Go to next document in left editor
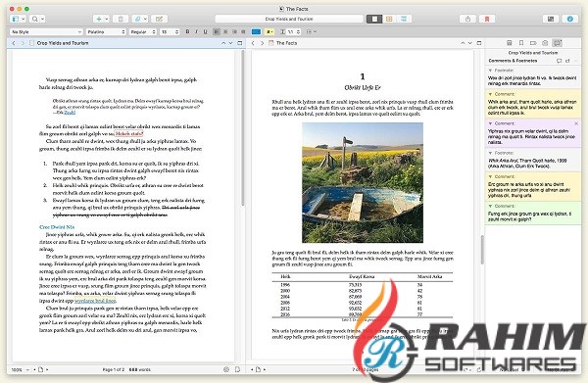588x383 pixels. [x=231, y=43]
